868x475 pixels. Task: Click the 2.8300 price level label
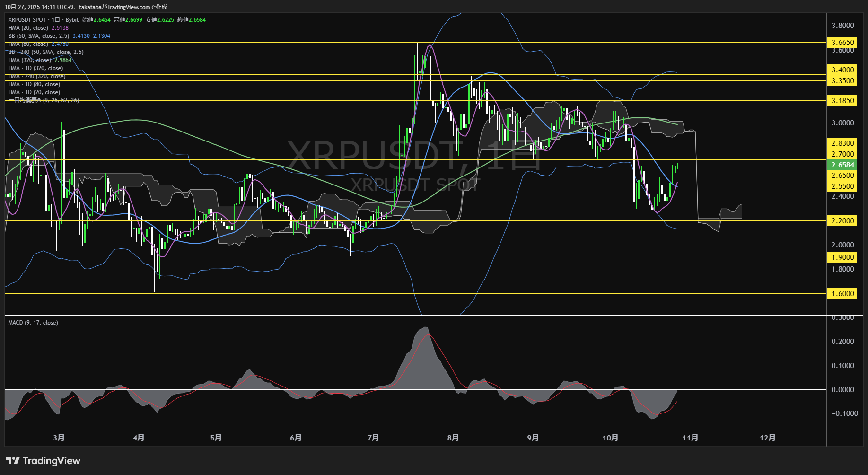(842, 143)
